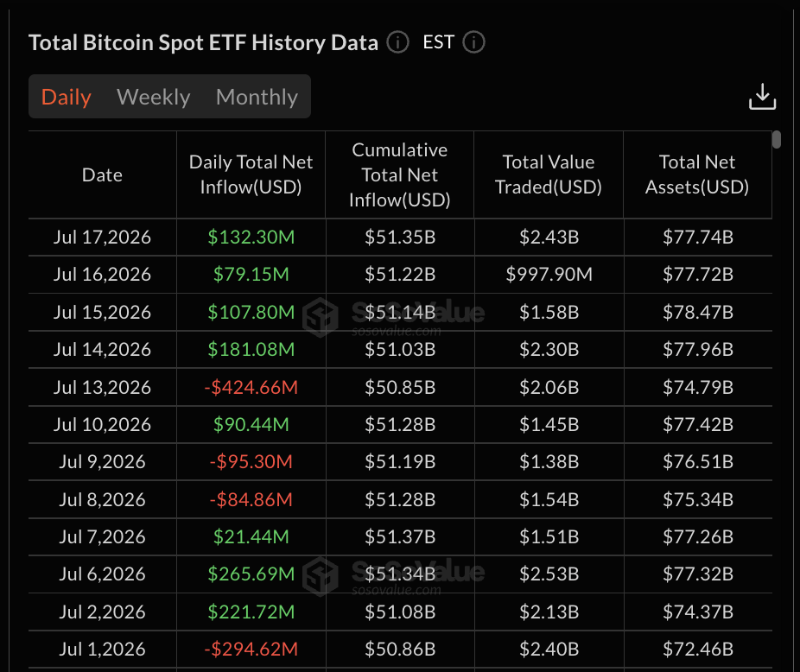The height and width of the screenshot is (672, 800).
Task: Click the EST timezone label
Action: (x=438, y=42)
